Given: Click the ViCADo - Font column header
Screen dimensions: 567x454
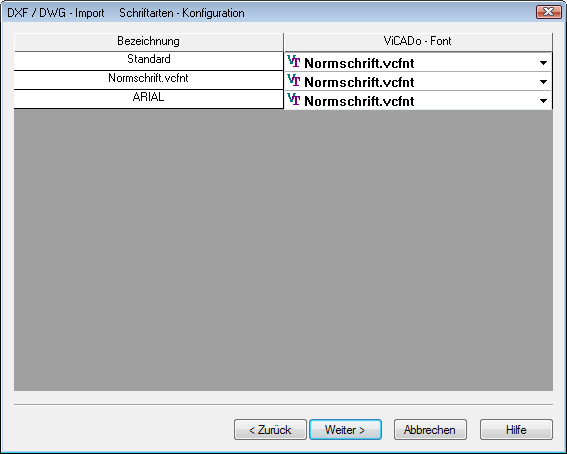Looking at the screenshot, I should [418, 42].
